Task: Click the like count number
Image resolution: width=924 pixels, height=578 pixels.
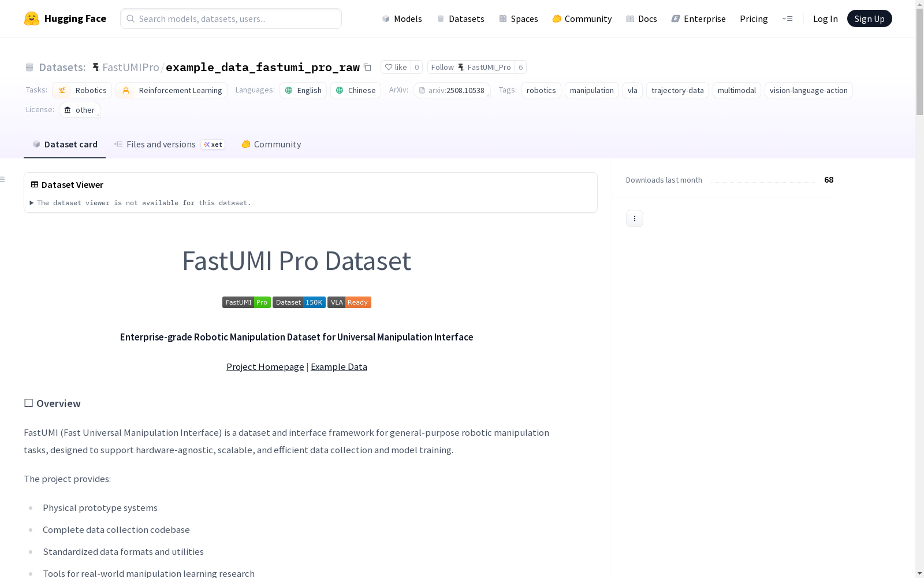Action: pos(417,67)
